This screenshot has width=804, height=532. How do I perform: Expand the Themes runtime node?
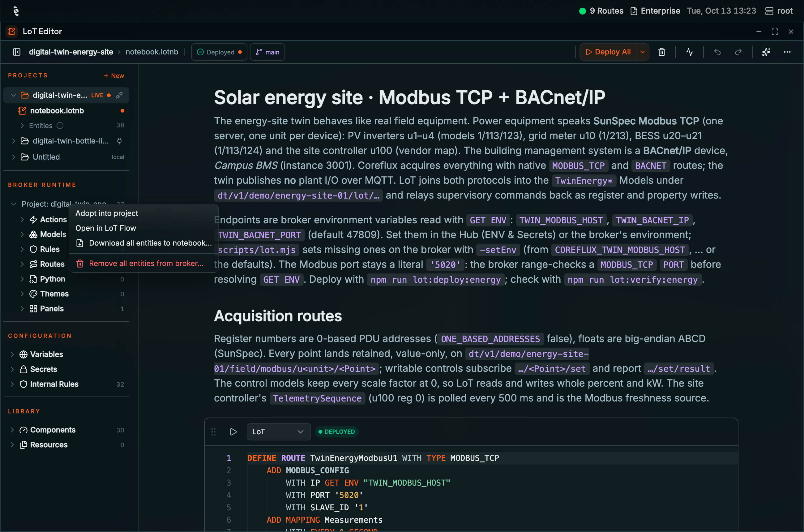(x=22, y=294)
